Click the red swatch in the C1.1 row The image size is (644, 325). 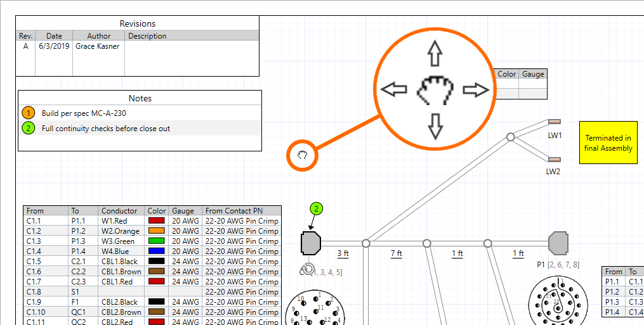tap(157, 220)
